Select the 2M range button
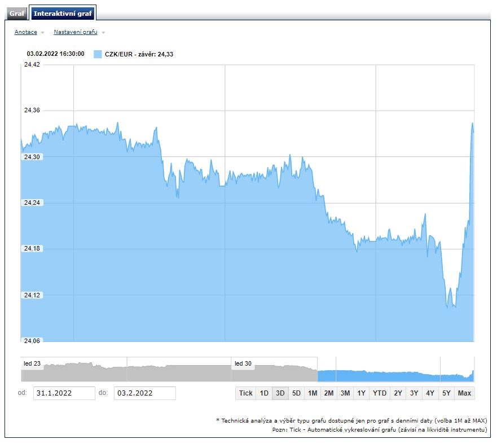This screenshot has width=497, height=448. [x=329, y=393]
